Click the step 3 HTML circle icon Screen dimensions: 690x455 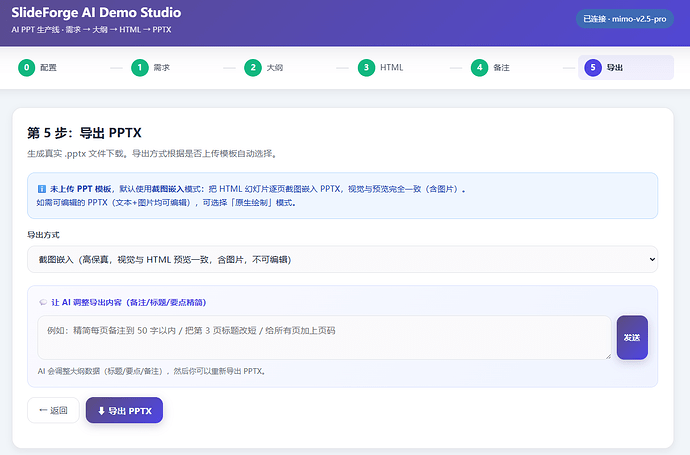tap(366, 67)
